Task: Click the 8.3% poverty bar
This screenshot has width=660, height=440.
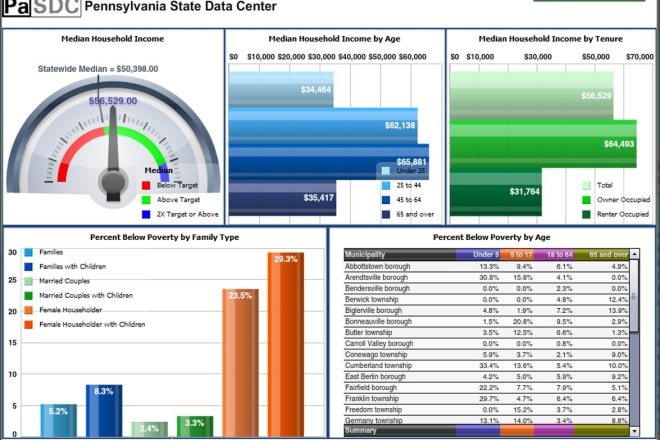Action: [104, 411]
